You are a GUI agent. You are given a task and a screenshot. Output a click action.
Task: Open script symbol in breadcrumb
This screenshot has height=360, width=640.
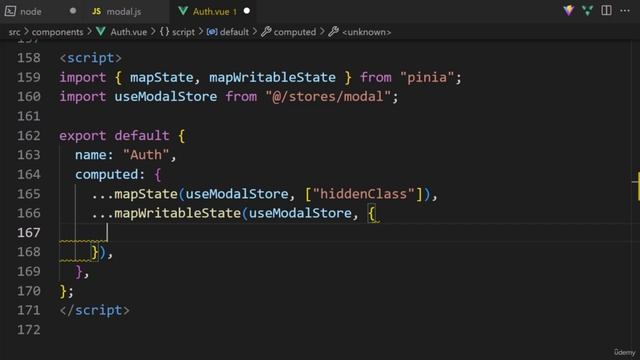point(183,32)
